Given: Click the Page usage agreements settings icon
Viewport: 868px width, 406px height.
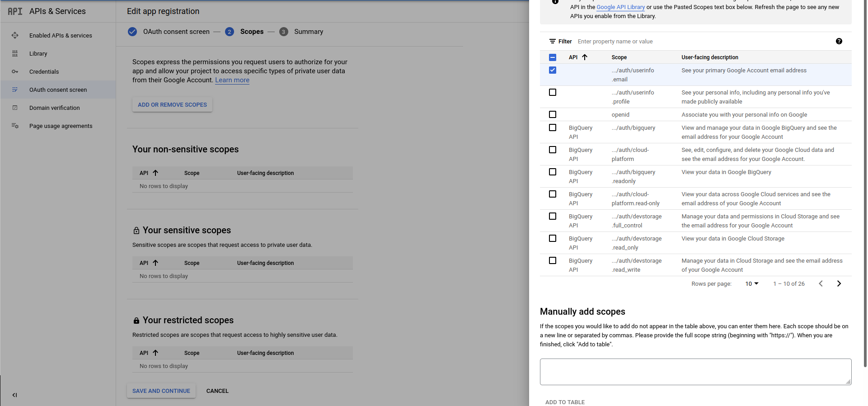Looking at the screenshot, I should [15, 126].
